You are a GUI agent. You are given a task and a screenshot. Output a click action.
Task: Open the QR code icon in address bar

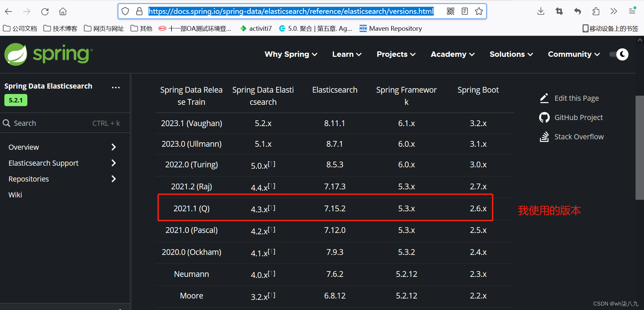451,11
